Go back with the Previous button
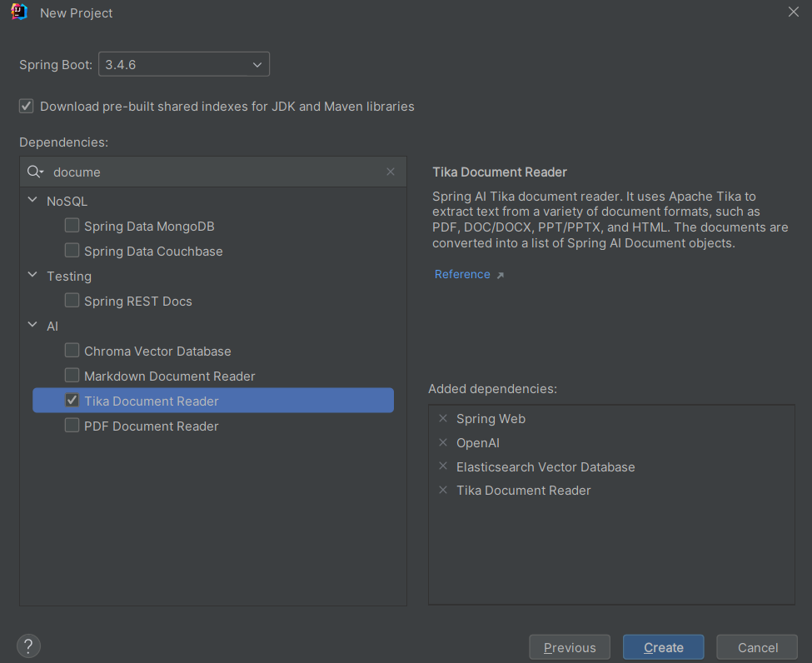The height and width of the screenshot is (663, 812). [570, 647]
